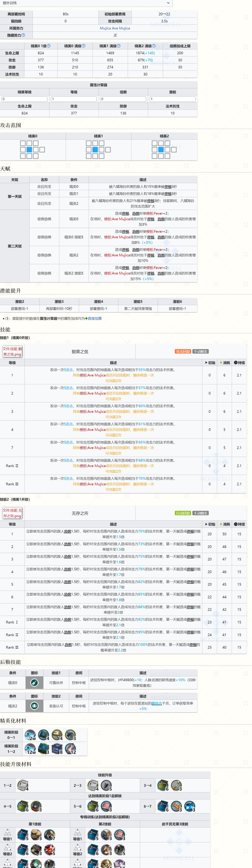Open the 直接加算 link in the note
252x868 pixels.
point(94,318)
